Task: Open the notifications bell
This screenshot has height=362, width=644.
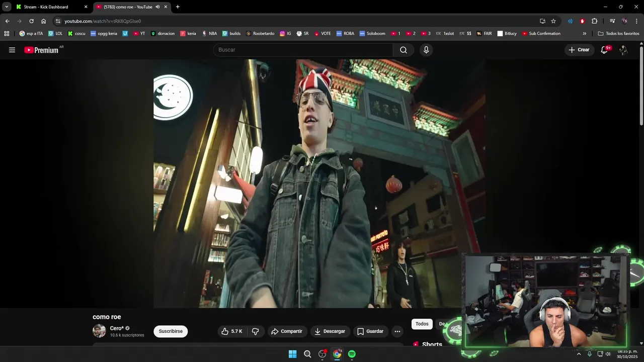Action: pos(605,50)
